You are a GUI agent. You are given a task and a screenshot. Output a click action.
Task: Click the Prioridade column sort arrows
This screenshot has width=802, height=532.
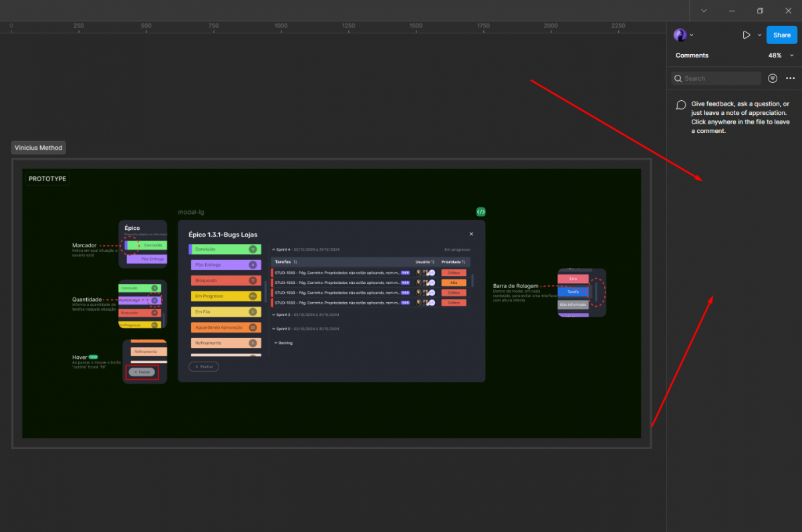pos(463,262)
